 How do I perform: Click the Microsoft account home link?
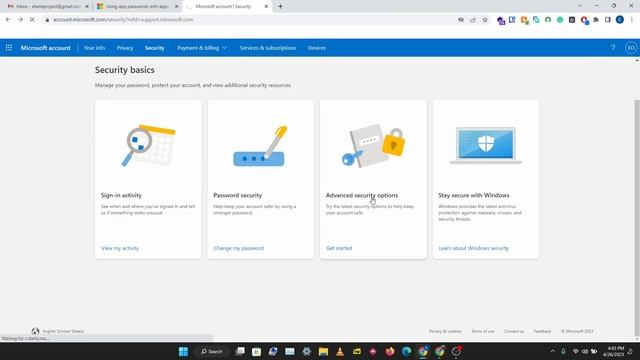pyautogui.click(x=45, y=48)
